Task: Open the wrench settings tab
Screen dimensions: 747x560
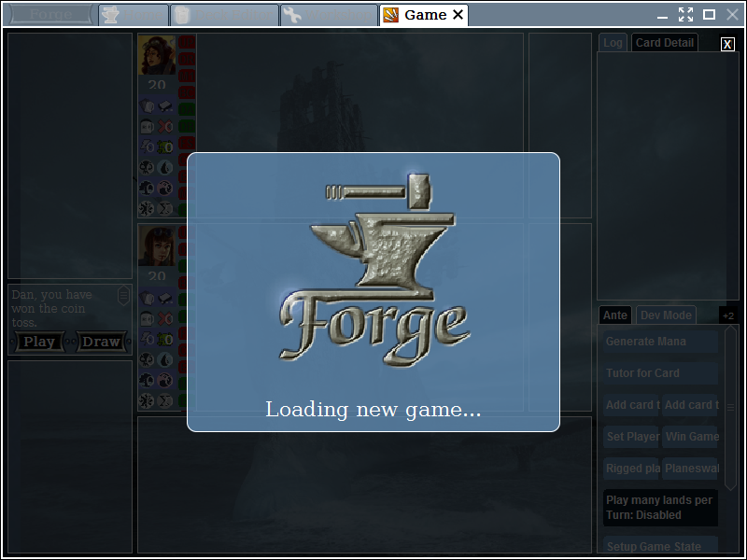Action: pos(329,15)
